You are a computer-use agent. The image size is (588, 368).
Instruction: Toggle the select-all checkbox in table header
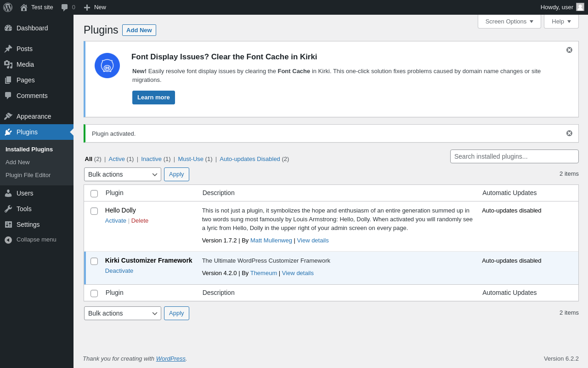coord(94,194)
